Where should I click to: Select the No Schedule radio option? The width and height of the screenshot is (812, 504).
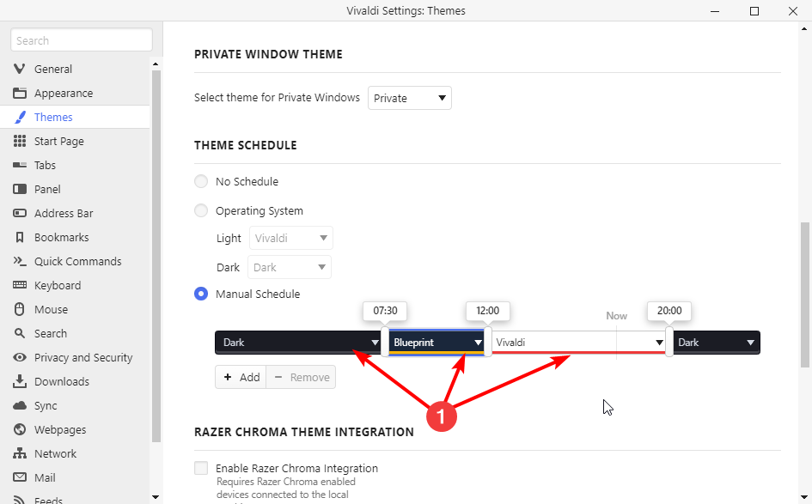pos(201,181)
